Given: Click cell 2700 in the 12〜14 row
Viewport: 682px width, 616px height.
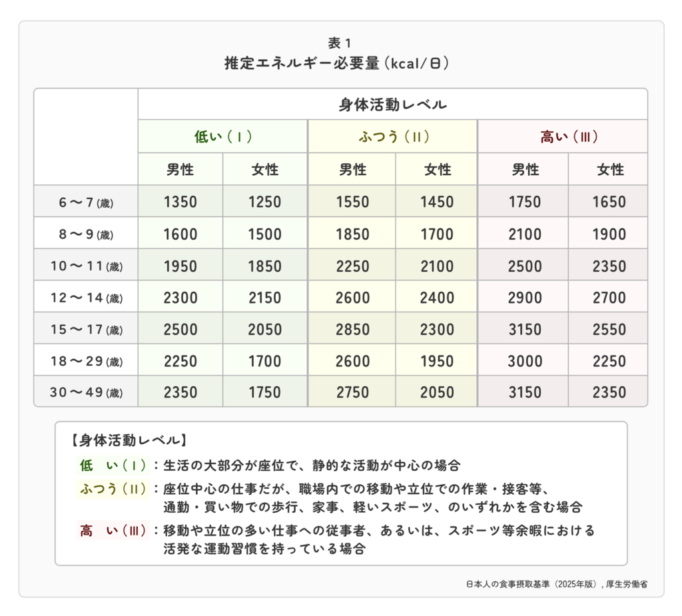Looking at the screenshot, I should click(x=609, y=298).
